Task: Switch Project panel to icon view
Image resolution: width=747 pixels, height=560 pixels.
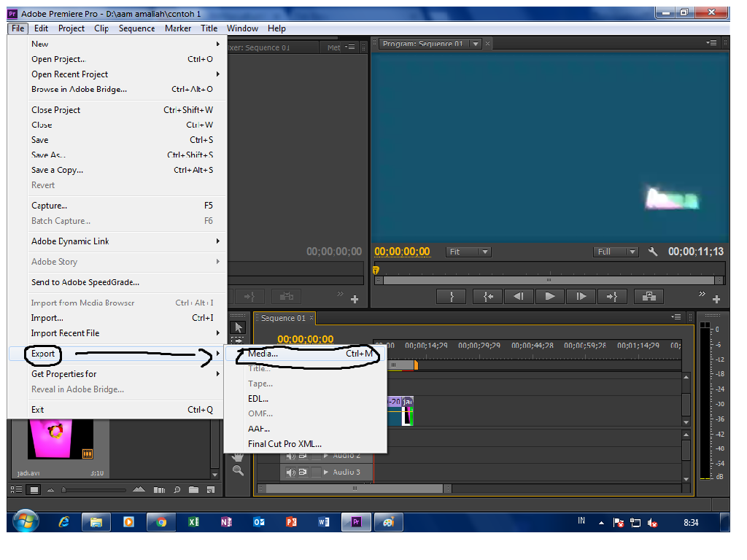Action: [34, 489]
